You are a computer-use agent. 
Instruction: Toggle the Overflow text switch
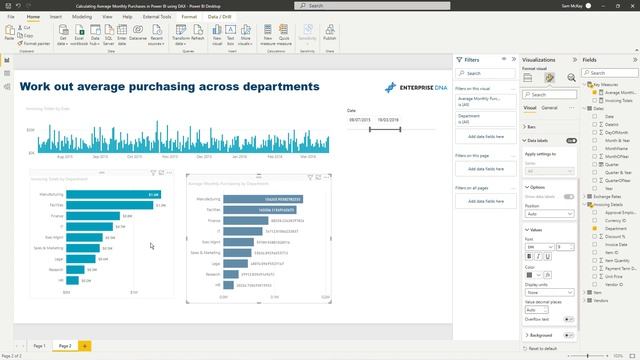point(569,319)
